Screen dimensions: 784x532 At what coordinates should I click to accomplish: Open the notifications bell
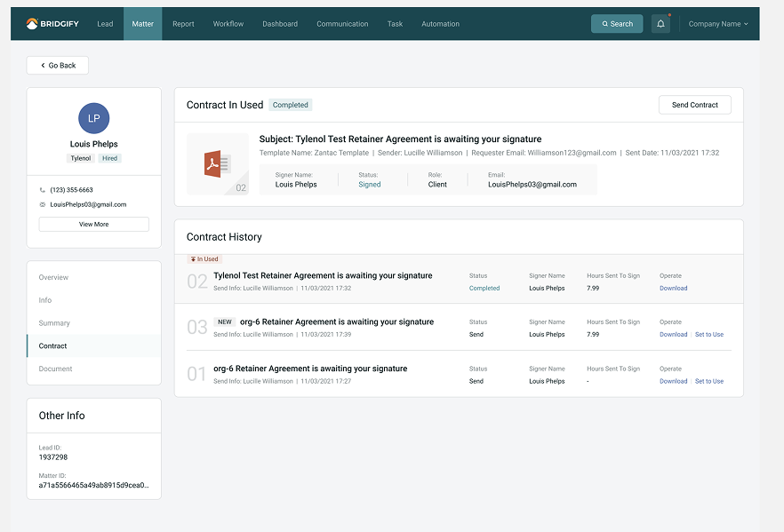tap(660, 23)
